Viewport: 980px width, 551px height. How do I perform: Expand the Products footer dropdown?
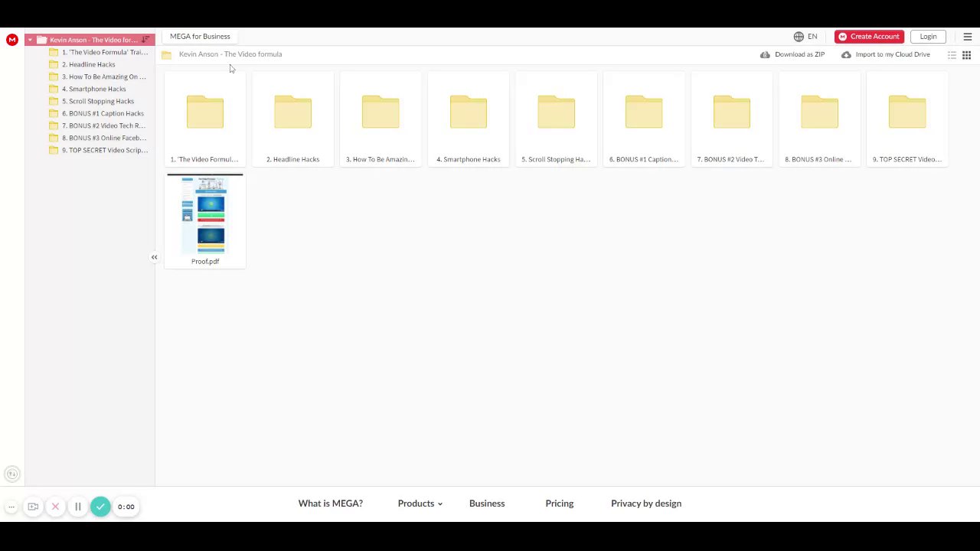pyautogui.click(x=420, y=504)
